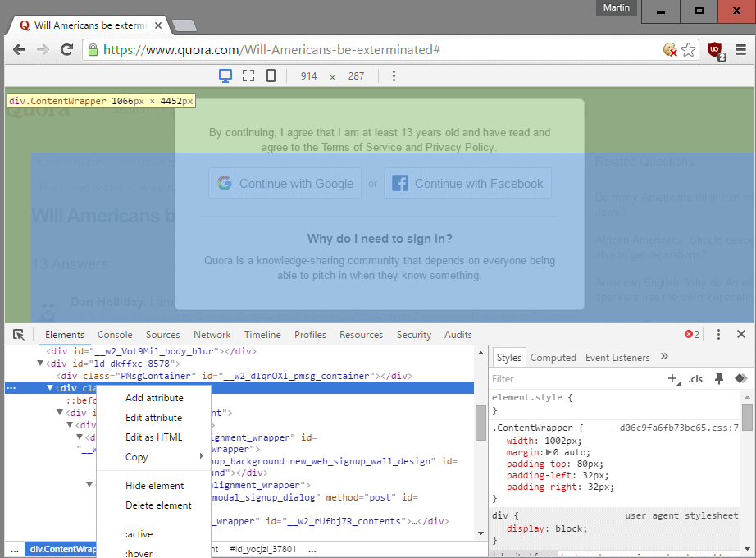Select the inspect element picker tool
The height and width of the screenshot is (558, 756).
coord(20,334)
